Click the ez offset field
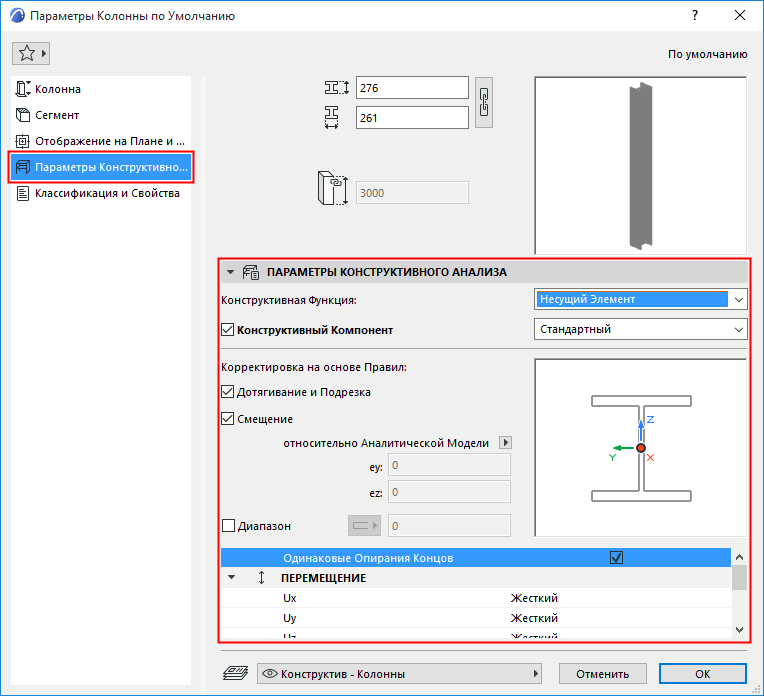Image resolution: width=764 pixels, height=696 pixels. click(449, 492)
